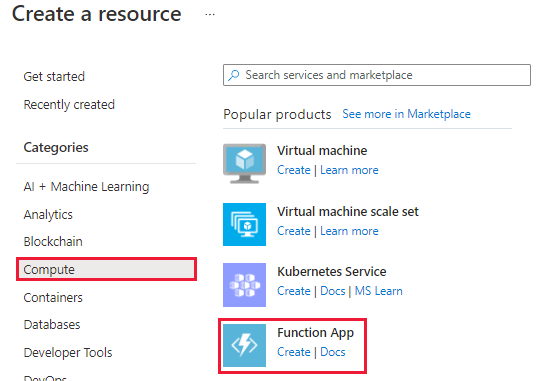Click the Virtual machine title

click(322, 150)
